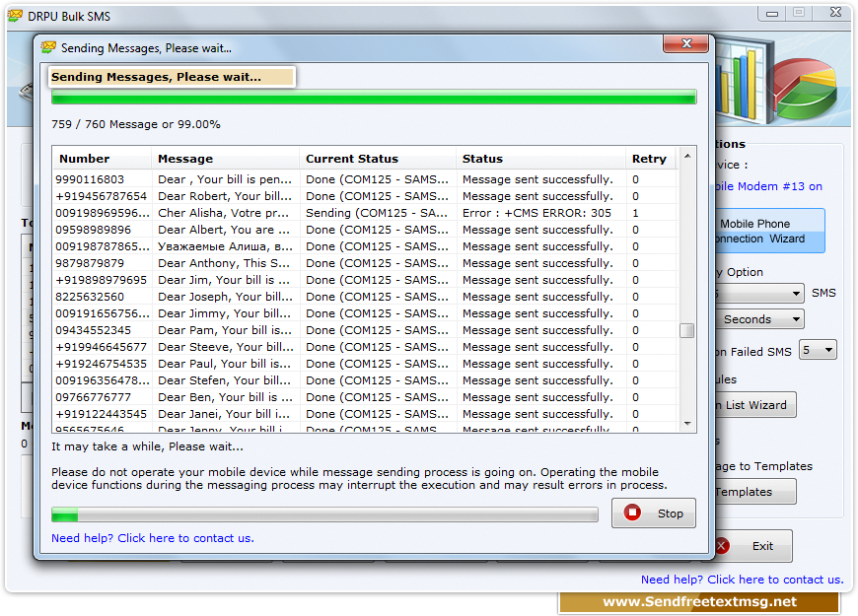Open Mobile Phone Connection Wizard

769,231
